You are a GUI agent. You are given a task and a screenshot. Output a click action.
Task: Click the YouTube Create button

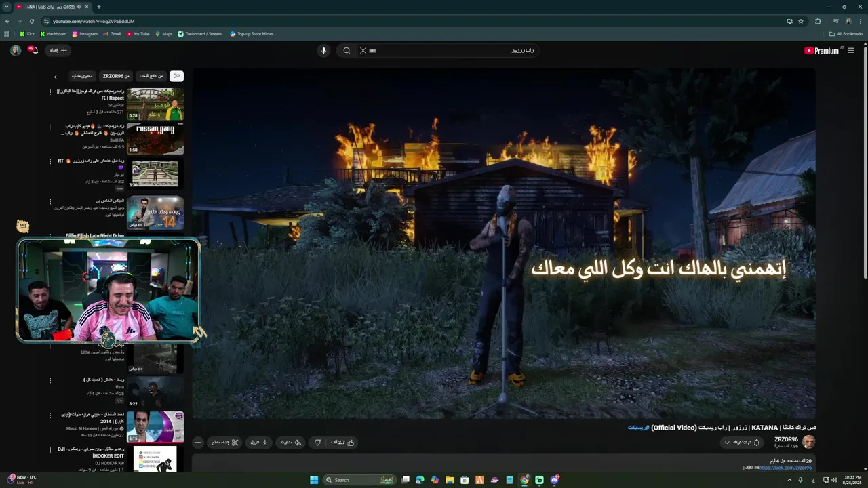pos(58,50)
